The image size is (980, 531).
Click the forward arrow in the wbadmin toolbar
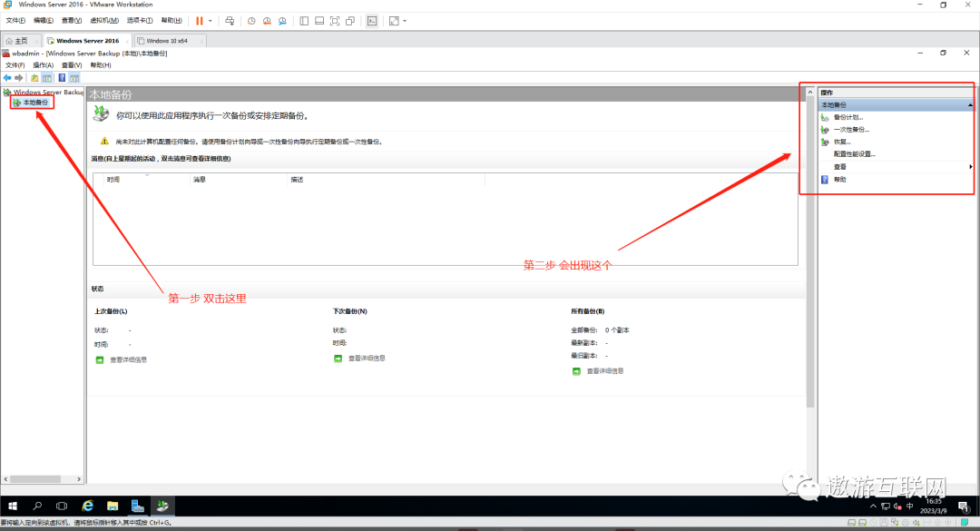(19, 77)
